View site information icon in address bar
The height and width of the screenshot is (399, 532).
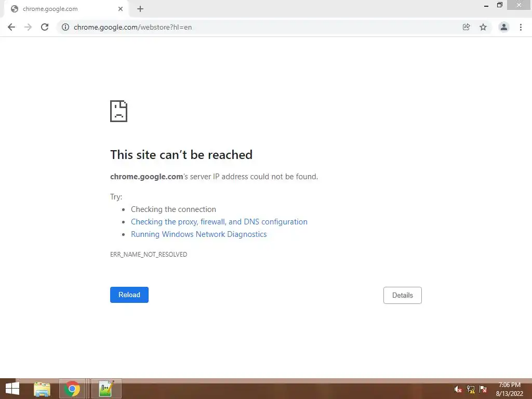65,27
